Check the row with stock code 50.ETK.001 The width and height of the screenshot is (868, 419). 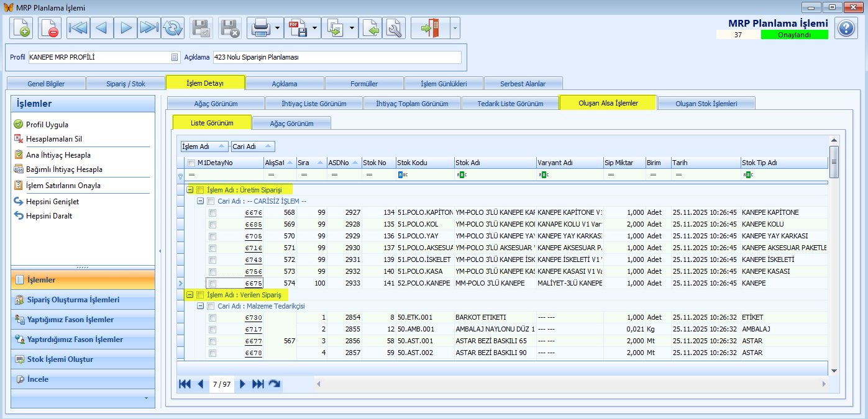tap(212, 318)
